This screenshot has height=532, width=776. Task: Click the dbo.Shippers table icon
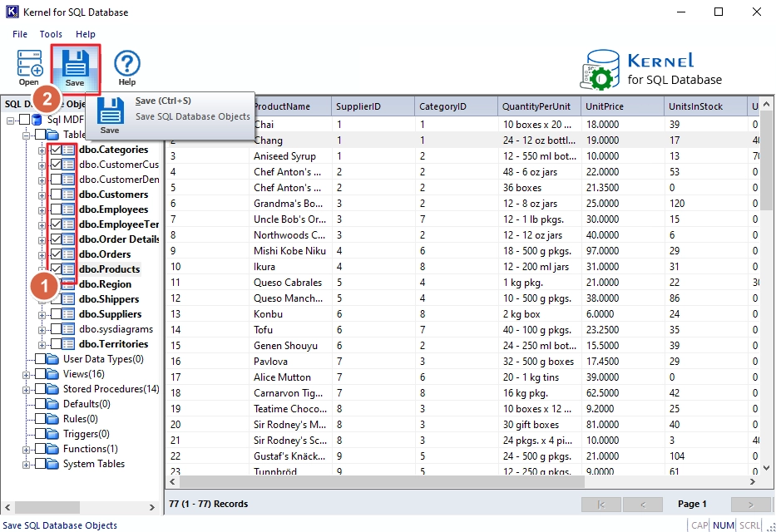coord(68,299)
